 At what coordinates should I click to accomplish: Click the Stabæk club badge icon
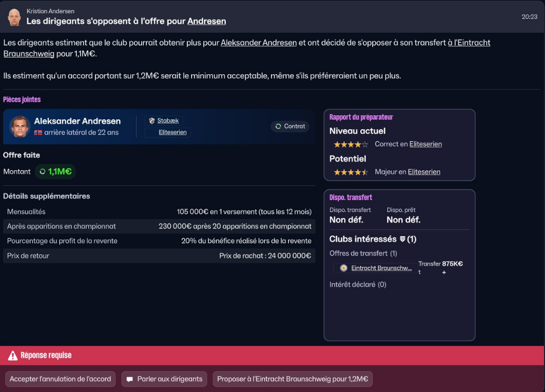coord(152,120)
